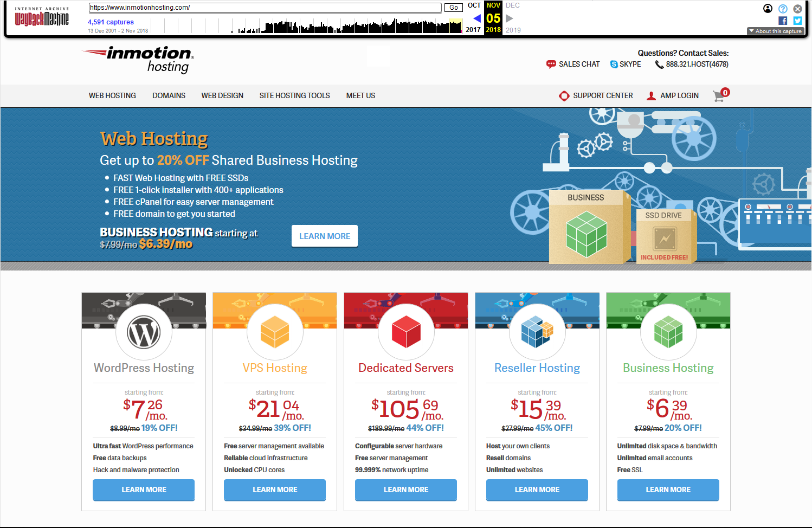Open Wayback Machine help icon
Image resolution: width=812 pixels, height=528 pixels.
(x=783, y=9)
